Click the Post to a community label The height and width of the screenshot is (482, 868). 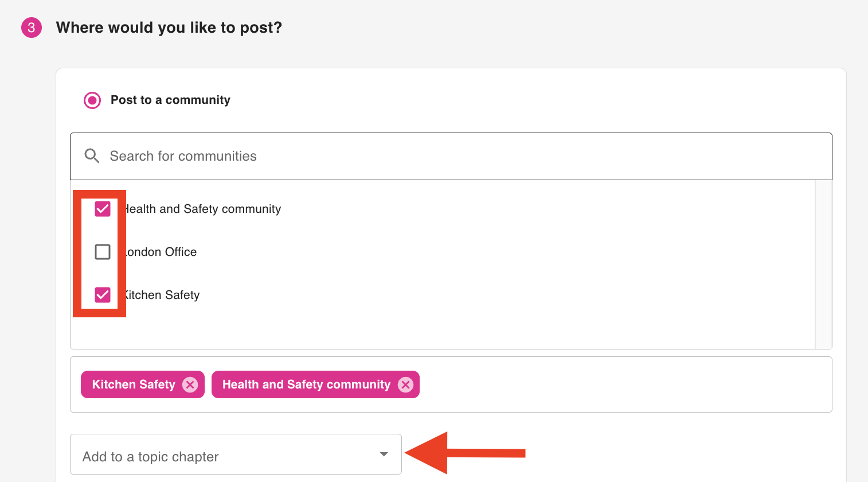(x=170, y=100)
